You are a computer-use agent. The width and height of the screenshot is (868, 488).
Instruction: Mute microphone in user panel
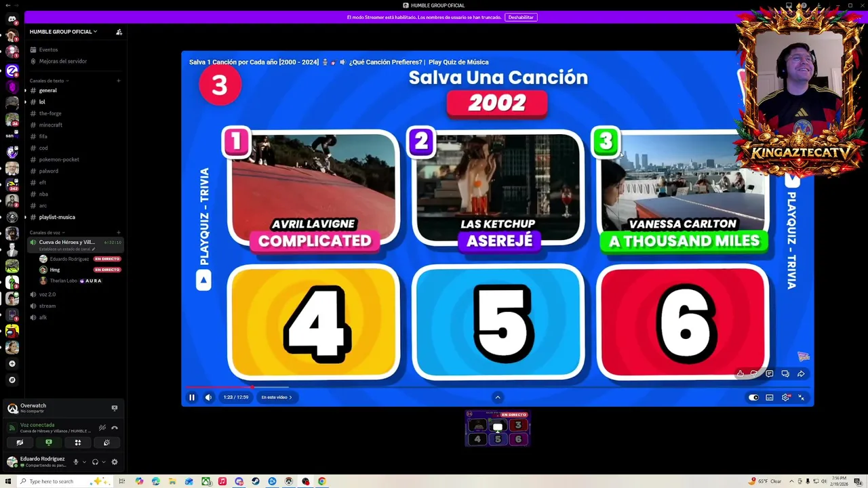(76, 462)
